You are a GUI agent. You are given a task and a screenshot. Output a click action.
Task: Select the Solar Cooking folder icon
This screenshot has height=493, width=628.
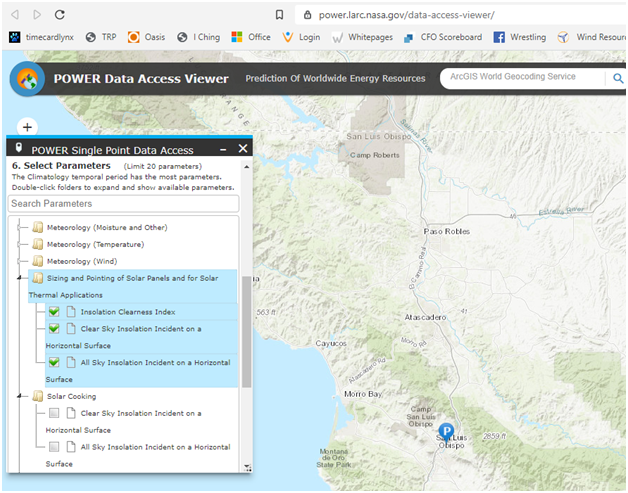coord(38,396)
